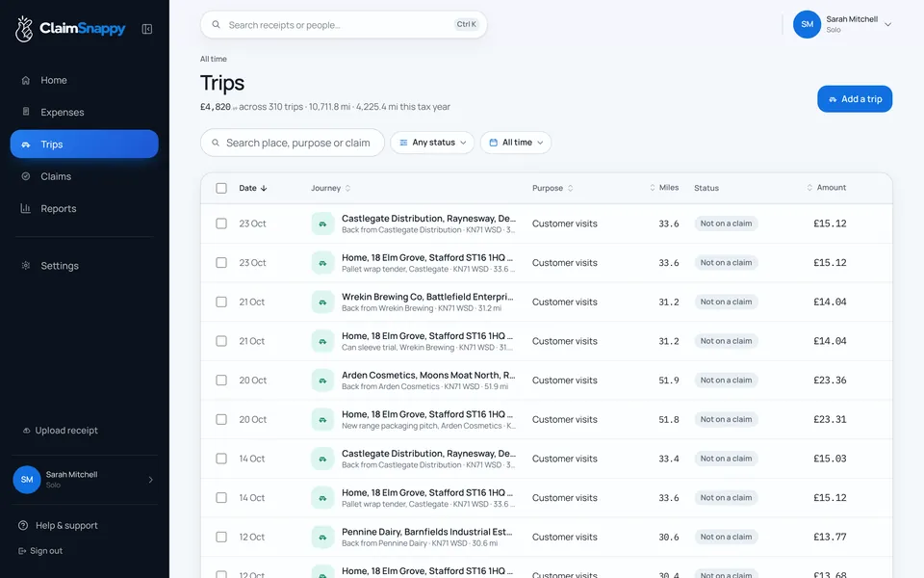This screenshot has height=578, width=924.
Task: Focus the Search receipts or people field
Action: tap(344, 25)
